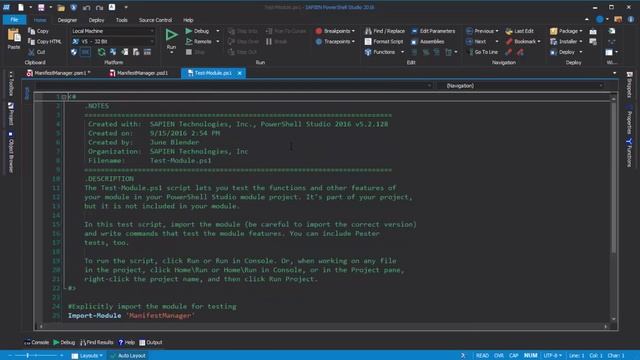Open the Object Browser side panel

11,153
